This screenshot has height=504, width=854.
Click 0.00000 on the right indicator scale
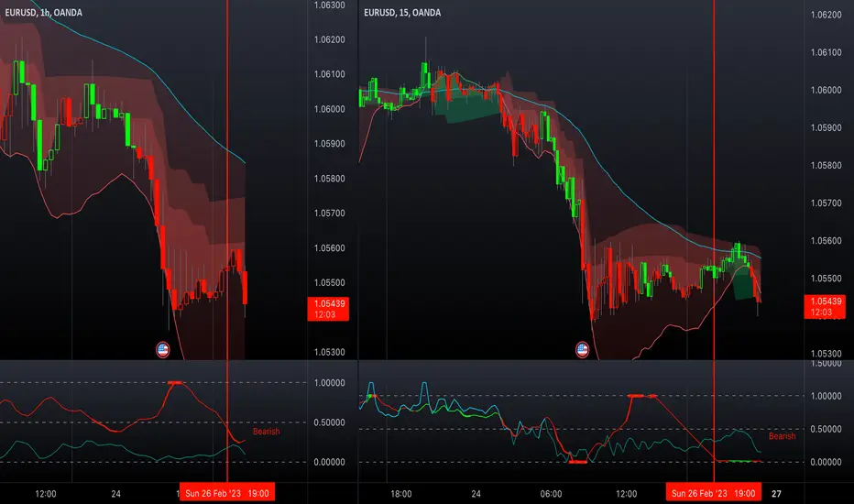click(827, 462)
